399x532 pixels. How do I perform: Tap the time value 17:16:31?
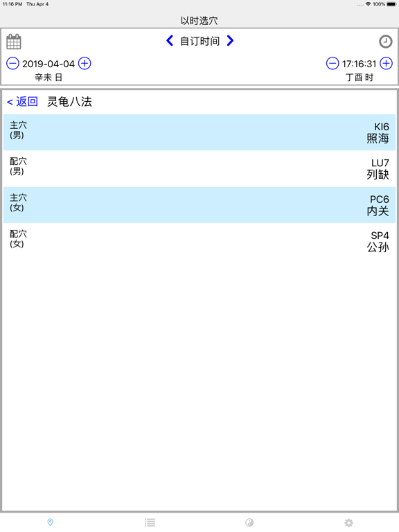point(359,64)
